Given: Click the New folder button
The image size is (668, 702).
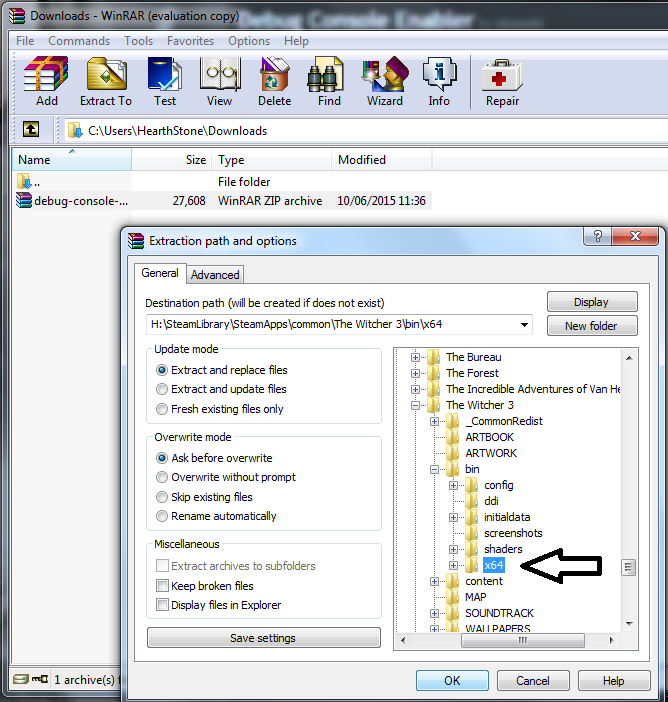Looking at the screenshot, I should (x=592, y=325).
